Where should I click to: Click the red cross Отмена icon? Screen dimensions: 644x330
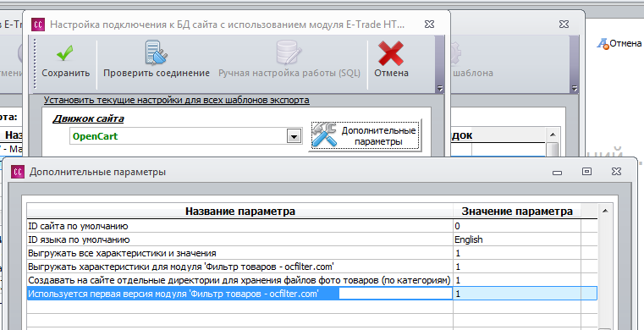(391, 53)
